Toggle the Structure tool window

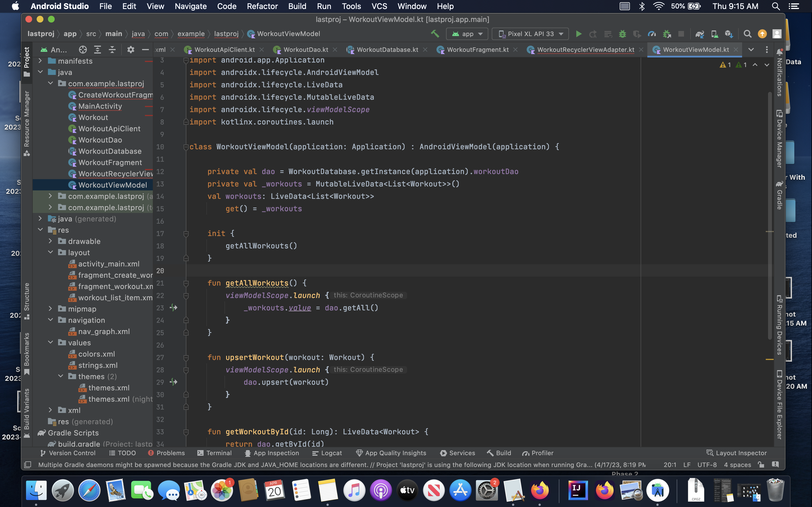(27, 301)
